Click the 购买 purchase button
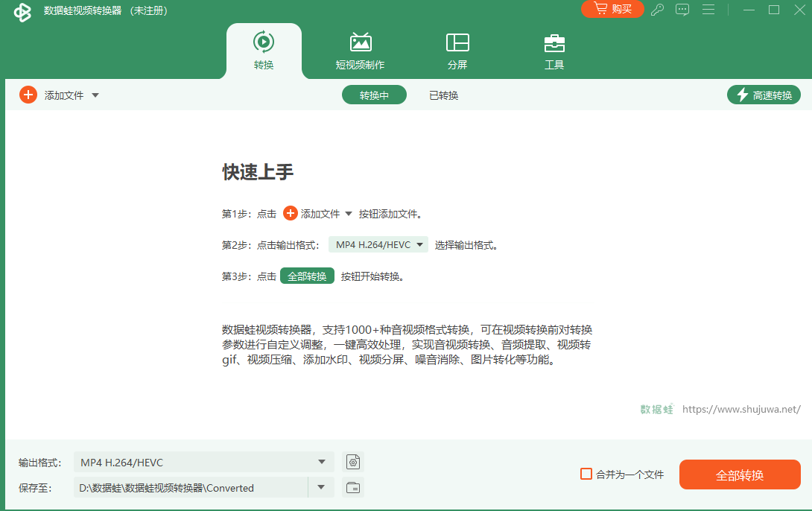Screen dimensions: 812x511 [612, 10]
